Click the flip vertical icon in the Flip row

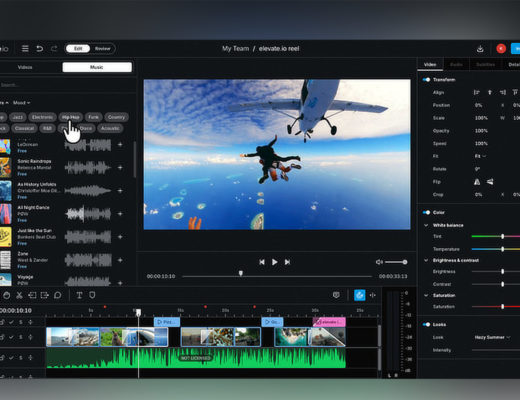click(490, 182)
